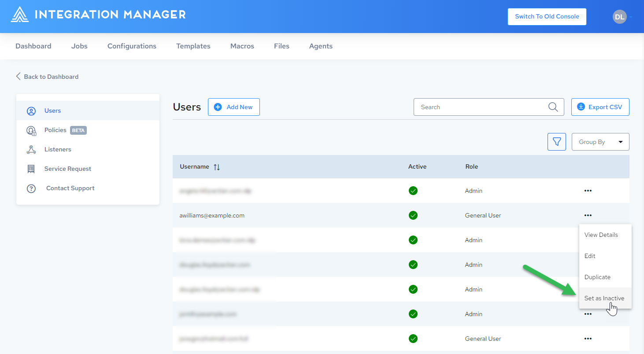
Task: Open the three-dot menu for the last General User row
Action: [x=588, y=339]
